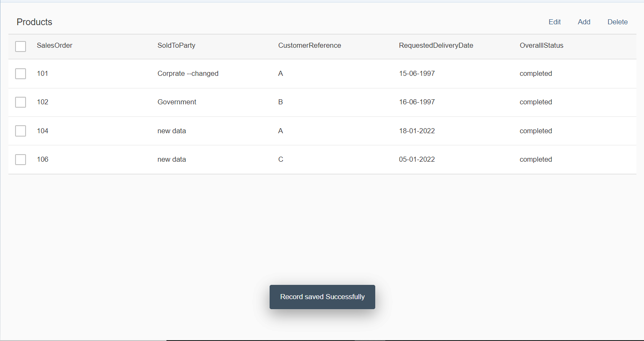This screenshot has height=341, width=644.
Task: Click the SalesOrder column header
Action: 55,45
